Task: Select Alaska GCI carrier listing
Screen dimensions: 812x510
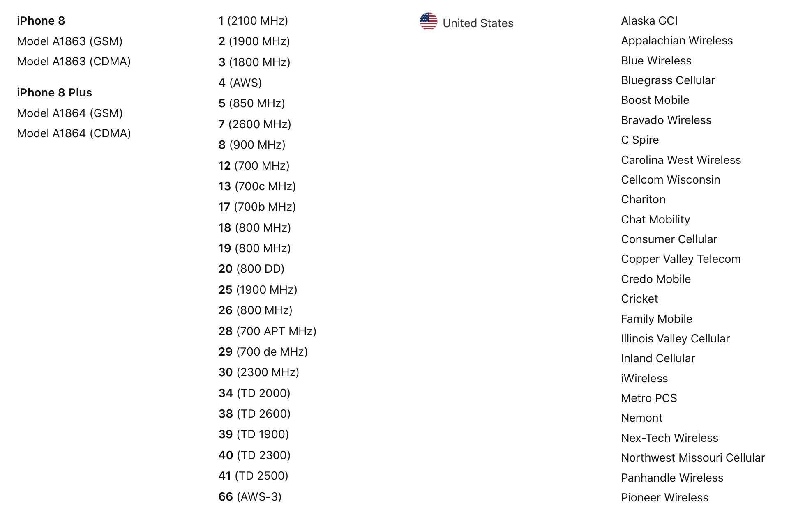Action: click(649, 20)
